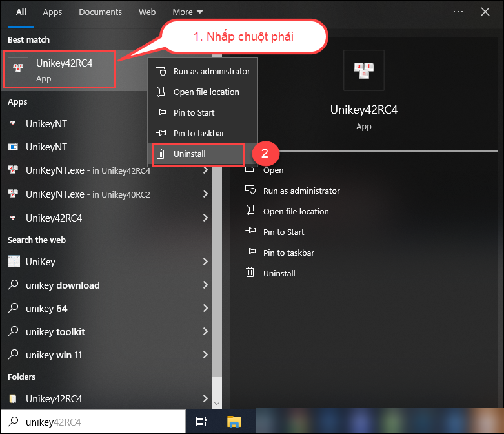Click the Open file location icon in the preview pane

click(250, 211)
